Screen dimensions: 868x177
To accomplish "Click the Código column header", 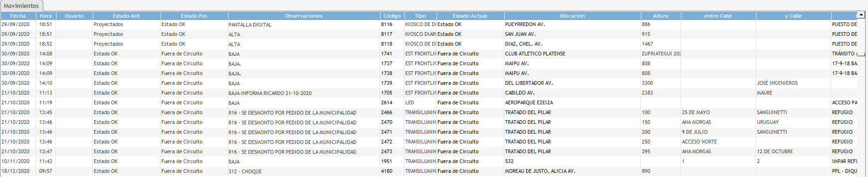I will point(392,16).
